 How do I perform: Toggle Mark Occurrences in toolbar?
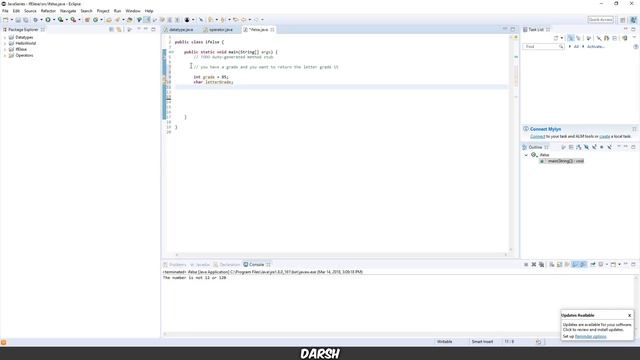(x=147, y=20)
